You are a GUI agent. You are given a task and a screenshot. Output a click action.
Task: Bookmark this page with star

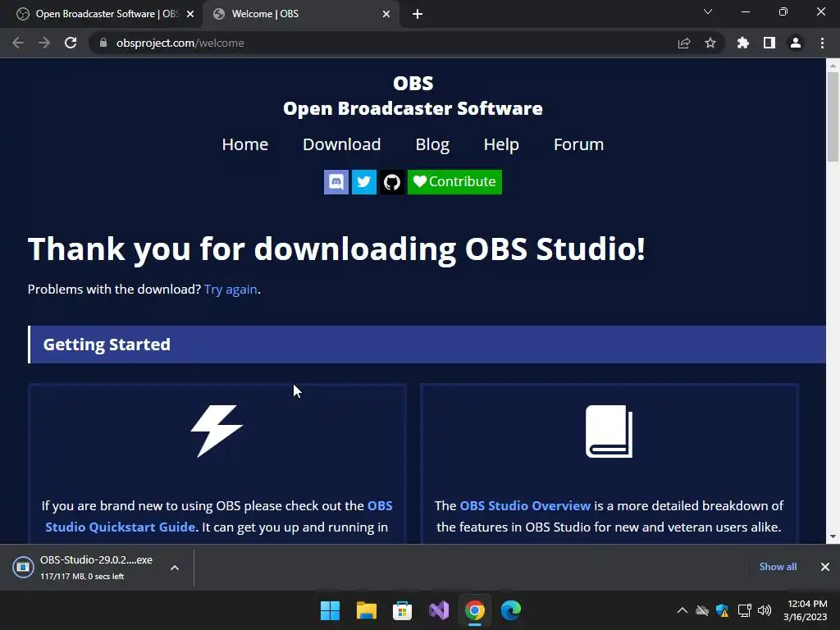710,43
